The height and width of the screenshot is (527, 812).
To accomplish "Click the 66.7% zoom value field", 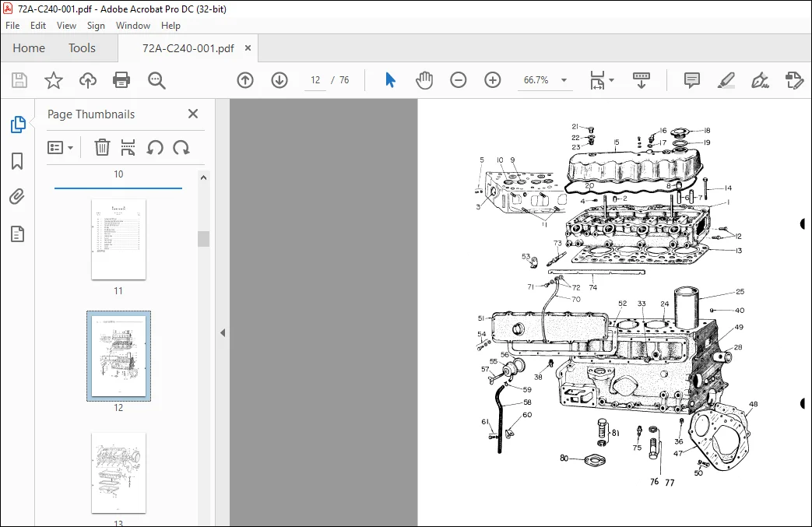I will tap(536, 80).
